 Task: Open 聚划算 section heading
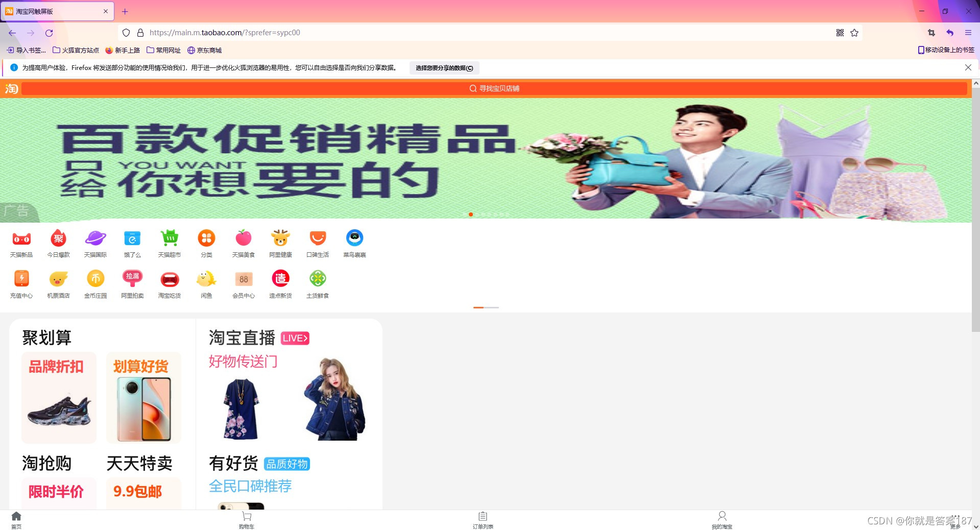46,338
